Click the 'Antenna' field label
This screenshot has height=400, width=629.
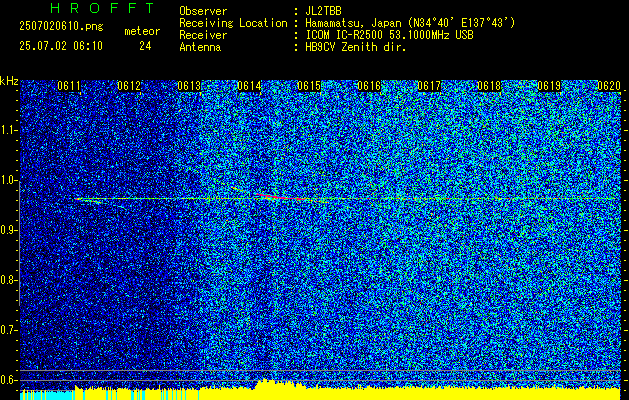click(x=200, y=47)
